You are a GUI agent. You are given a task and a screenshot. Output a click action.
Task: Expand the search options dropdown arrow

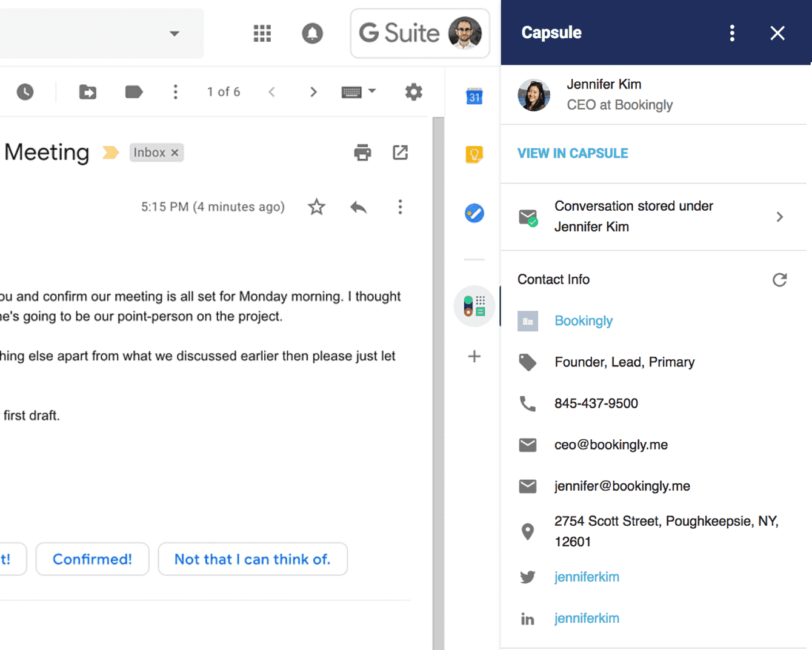click(175, 33)
